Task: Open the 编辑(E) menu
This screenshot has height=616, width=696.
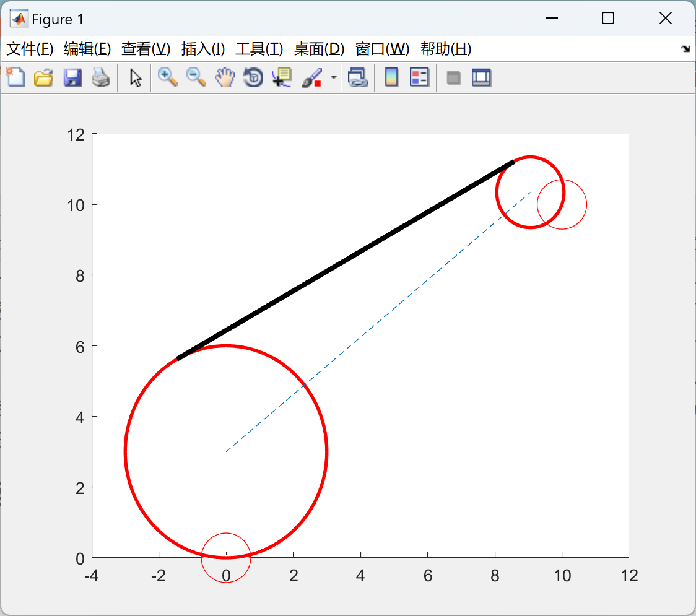Action: [87, 49]
